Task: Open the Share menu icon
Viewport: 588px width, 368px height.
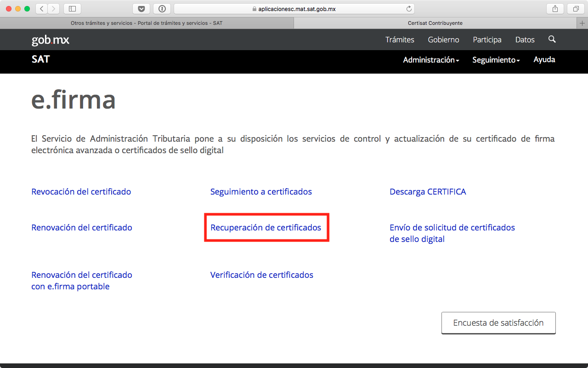Action: point(555,9)
